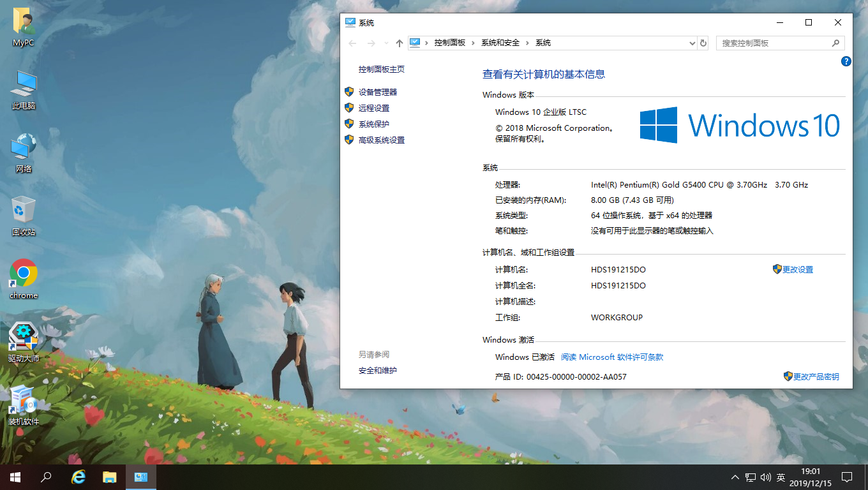Open the volume tray icon
Image resolution: width=868 pixels, height=490 pixels.
coord(765,477)
